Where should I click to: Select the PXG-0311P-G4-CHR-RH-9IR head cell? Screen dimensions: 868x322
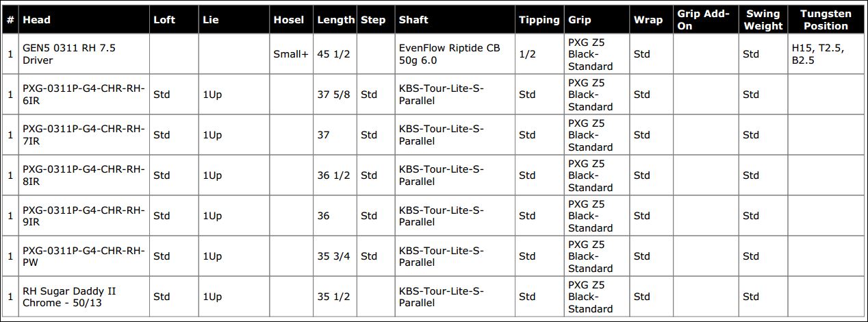84,216
